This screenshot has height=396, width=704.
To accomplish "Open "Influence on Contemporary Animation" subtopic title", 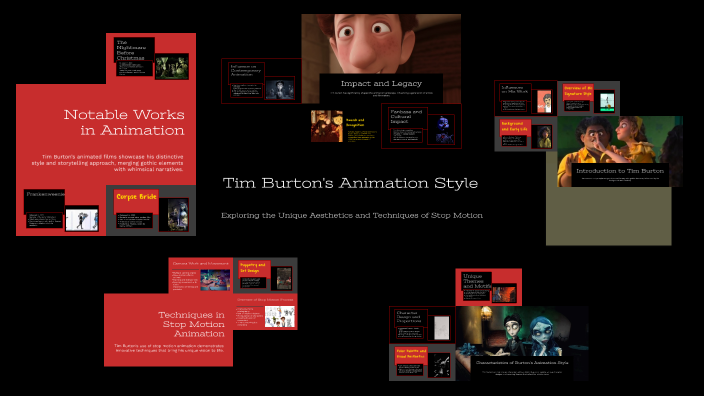I will click(x=246, y=70).
